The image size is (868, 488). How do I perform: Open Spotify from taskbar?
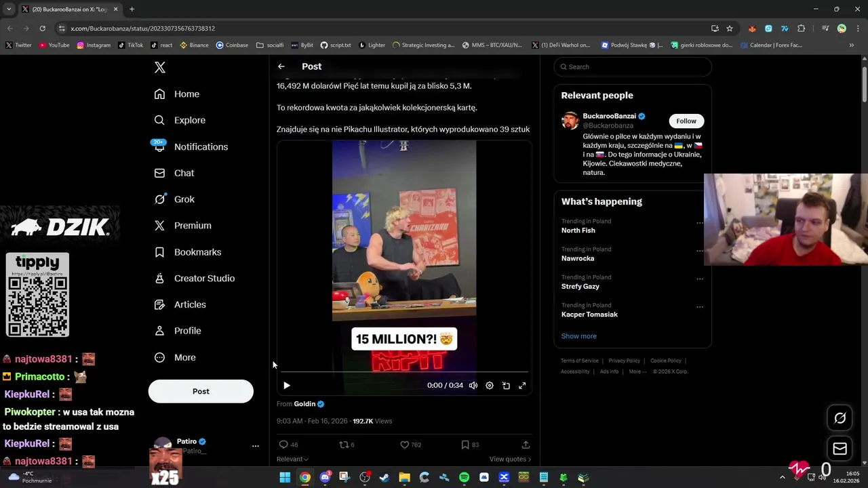[464, 477]
